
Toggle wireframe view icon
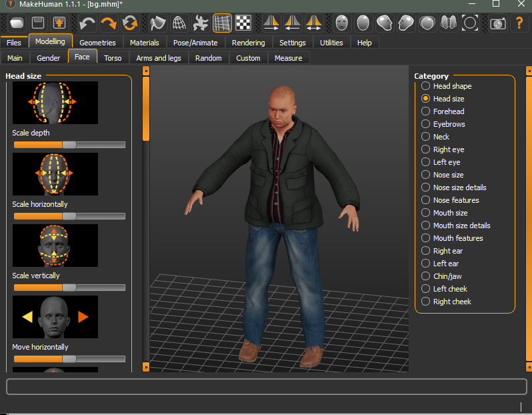[179, 23]
